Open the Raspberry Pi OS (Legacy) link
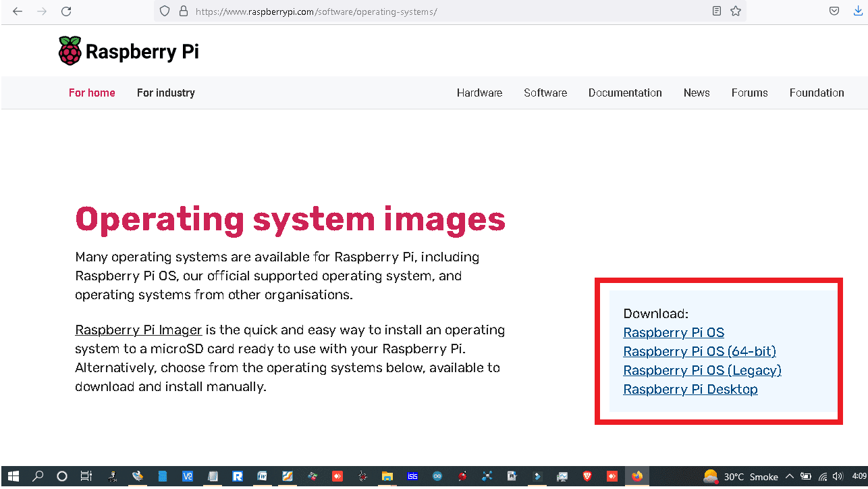The image size is (868, 489). (x=702, y=371)
